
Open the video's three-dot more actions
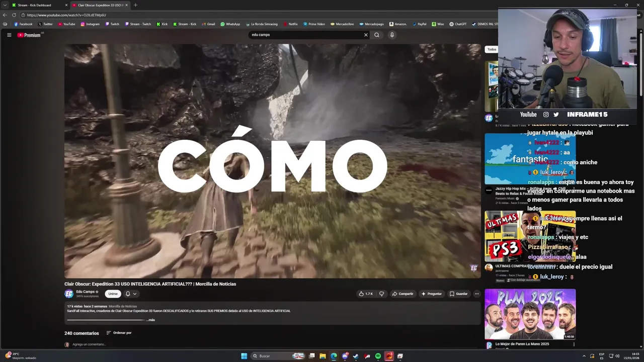tap(476, 294)
